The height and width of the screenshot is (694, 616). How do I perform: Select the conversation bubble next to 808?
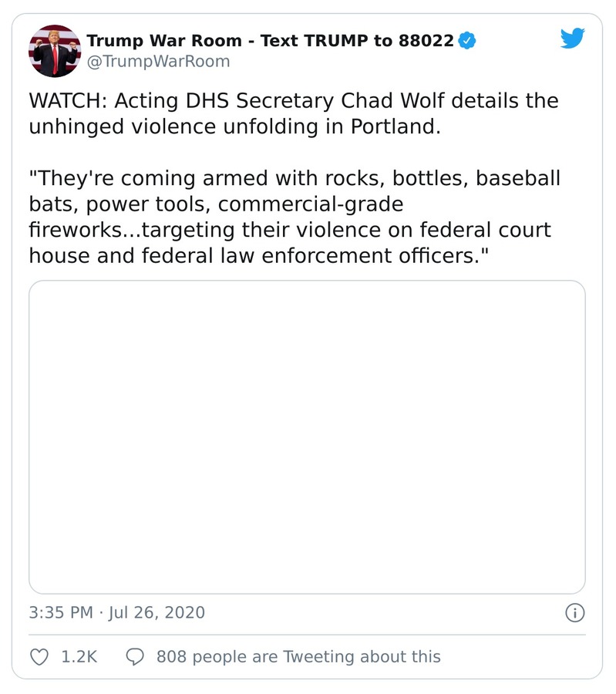pyautogui.click(x=136, y=656)
